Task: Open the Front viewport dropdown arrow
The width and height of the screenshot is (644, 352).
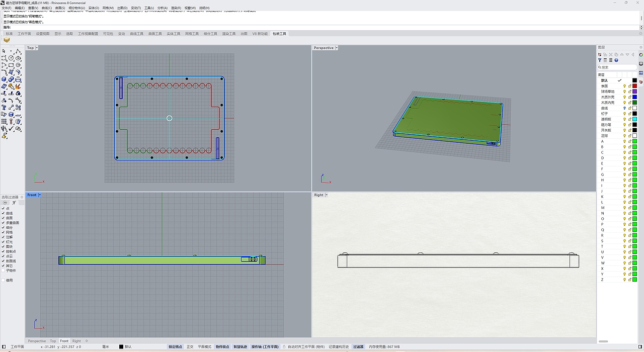Action: pyautogui.click(x=39, y=195)
